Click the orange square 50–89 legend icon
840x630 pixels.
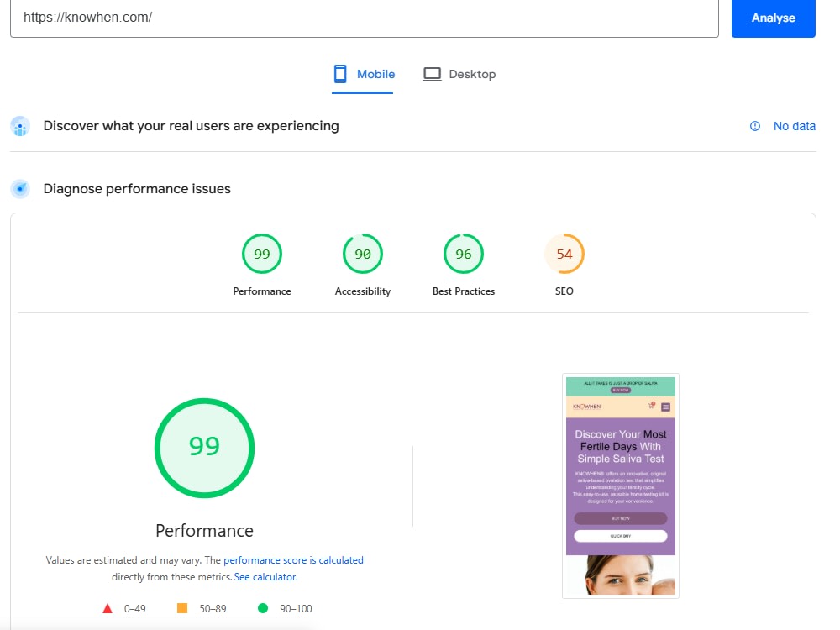(x=182, y=608)
